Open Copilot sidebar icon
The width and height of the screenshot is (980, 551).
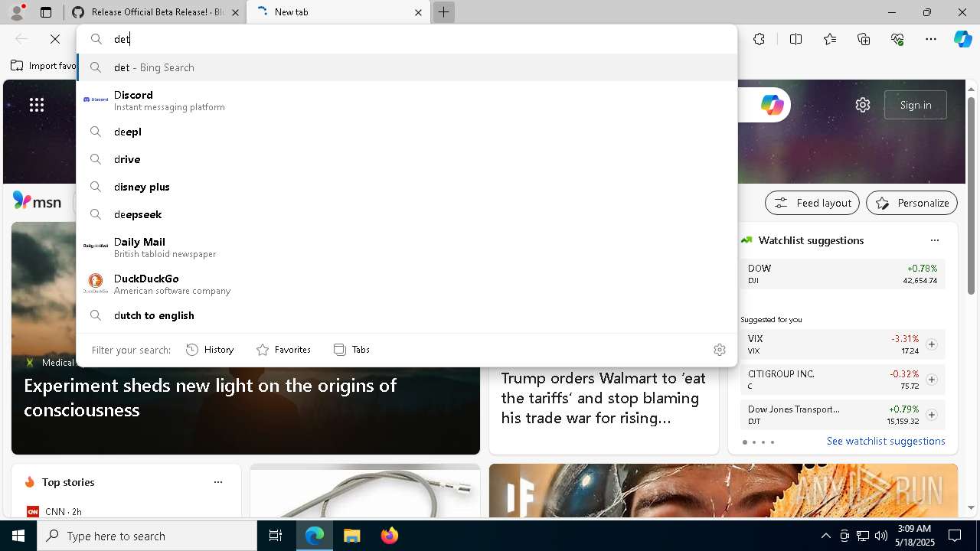pyautogui.click(x=962, y=39)
